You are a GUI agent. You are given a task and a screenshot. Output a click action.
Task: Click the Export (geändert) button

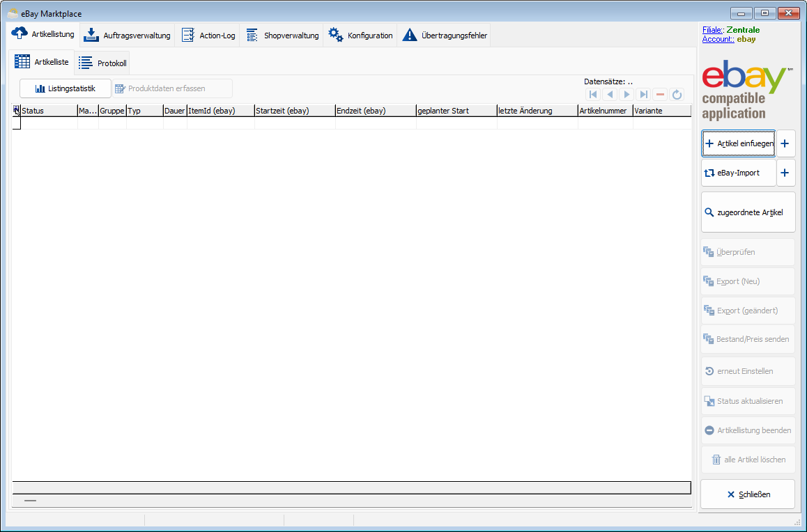(748, 311)
